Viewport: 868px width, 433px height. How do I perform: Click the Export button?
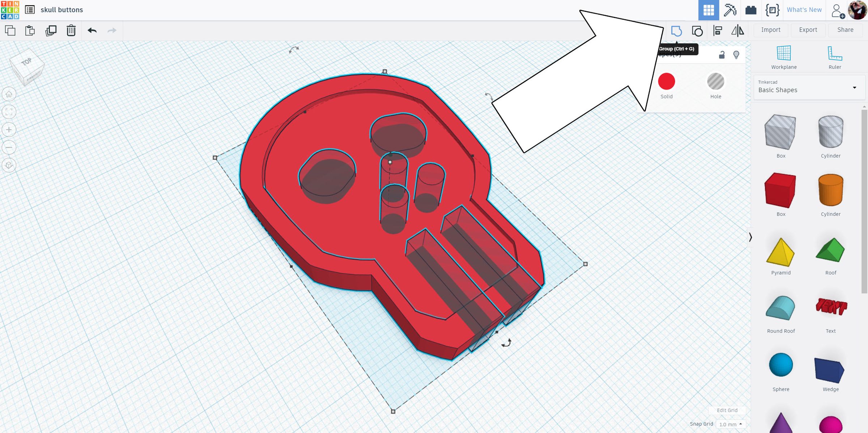pos(808,30)
